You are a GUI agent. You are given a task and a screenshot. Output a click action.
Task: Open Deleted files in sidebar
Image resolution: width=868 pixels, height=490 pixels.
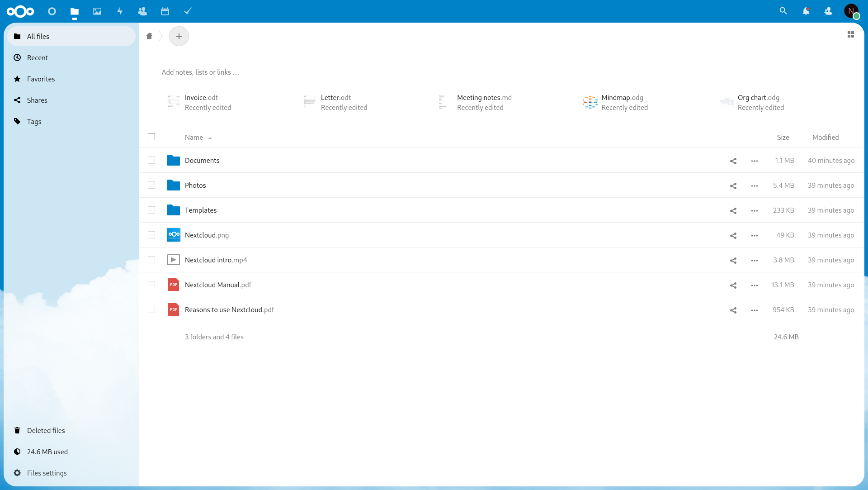click(x=45, y=430)
